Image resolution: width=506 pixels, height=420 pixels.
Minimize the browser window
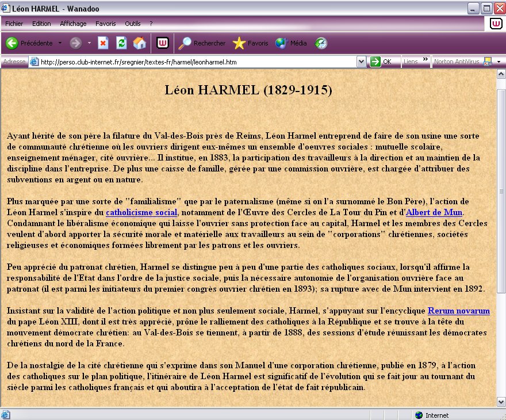click(x=473, y=9)
